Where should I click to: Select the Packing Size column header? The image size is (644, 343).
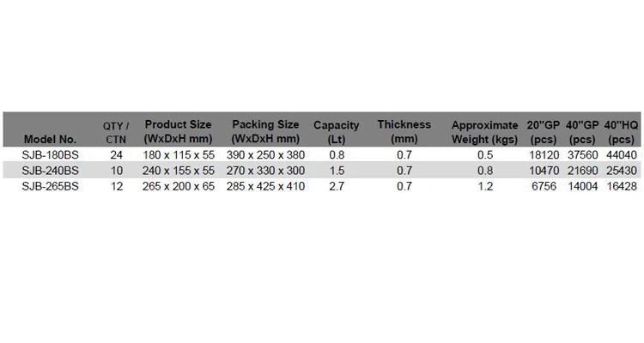pyautogui.click(x=266, y=131)
